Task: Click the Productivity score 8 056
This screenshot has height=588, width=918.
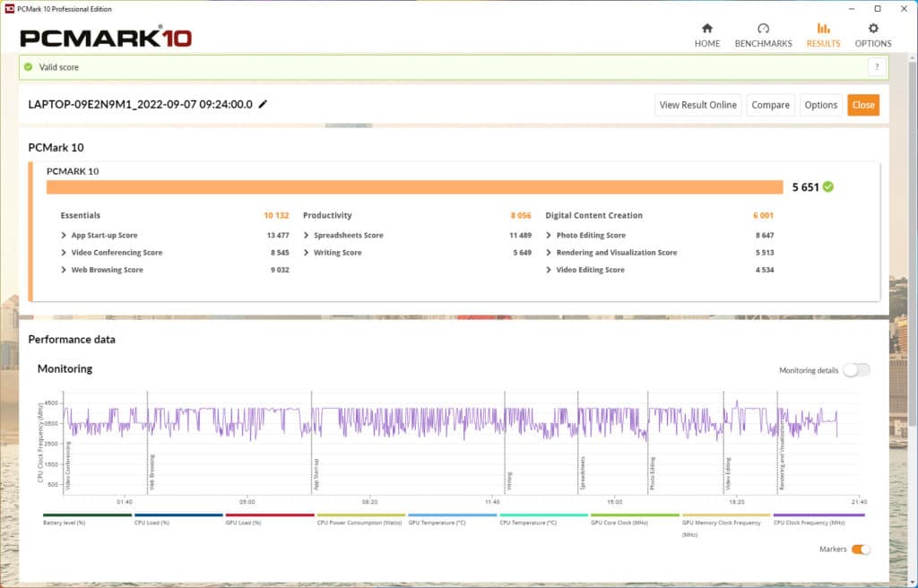Action: (x=521, y=215)
